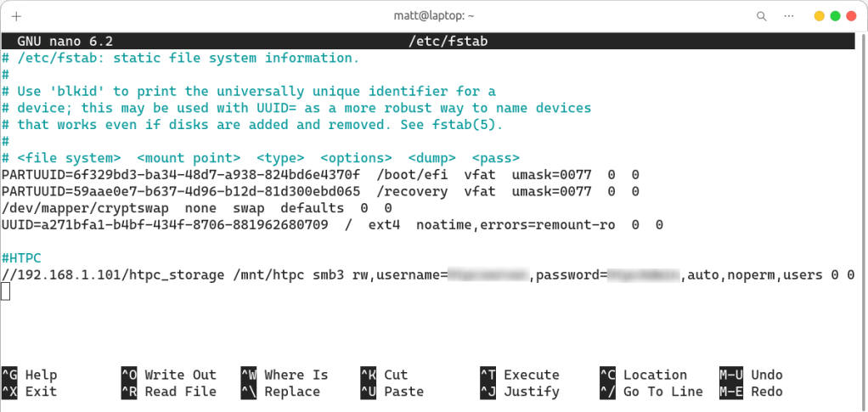Close the terminal with the red button
Viewport: 868px width, 412px height.
click(x=851, y=16)
